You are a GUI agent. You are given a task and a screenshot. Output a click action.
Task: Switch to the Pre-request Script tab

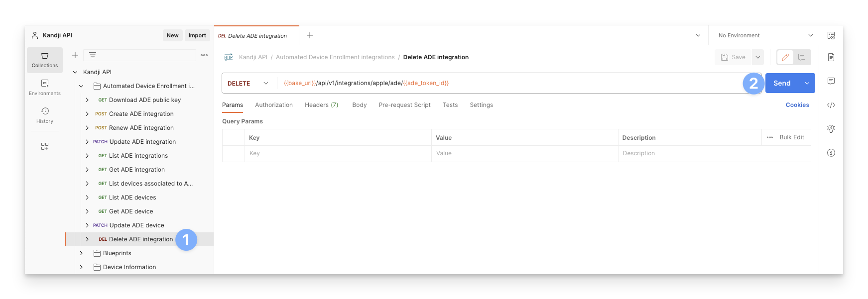(x=404, y=105)
